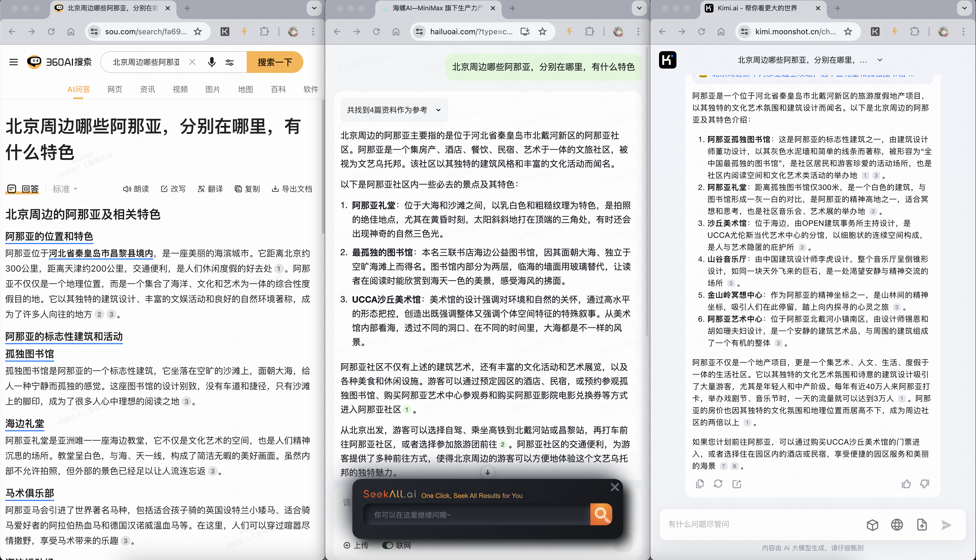The height and width of the screenshot is (560, 976).
Task: Open the 标准 answer mode dropdown
Action: [x=65, y=189]
